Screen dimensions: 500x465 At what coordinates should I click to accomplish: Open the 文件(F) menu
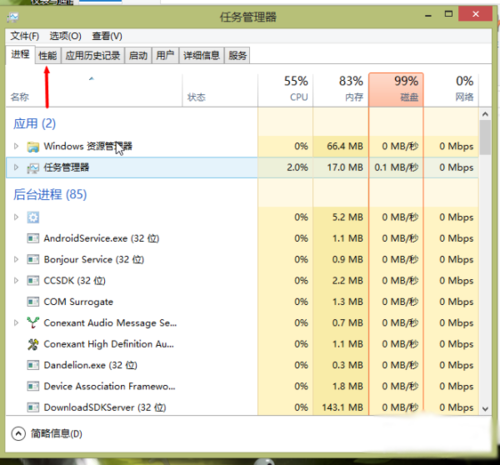pos(25,36)
